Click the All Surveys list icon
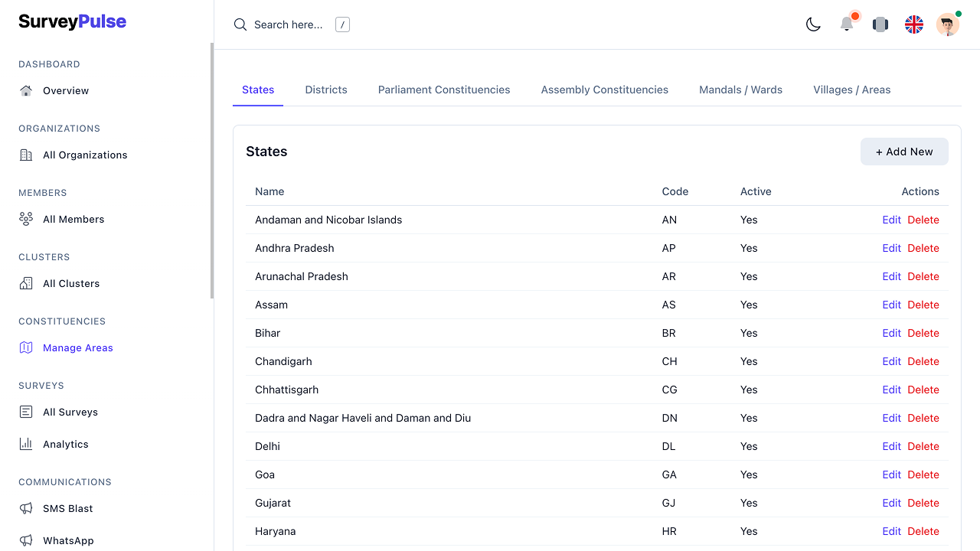Image resolution: width=980 pixels, height=551 pixels. [x=26, y=412]
